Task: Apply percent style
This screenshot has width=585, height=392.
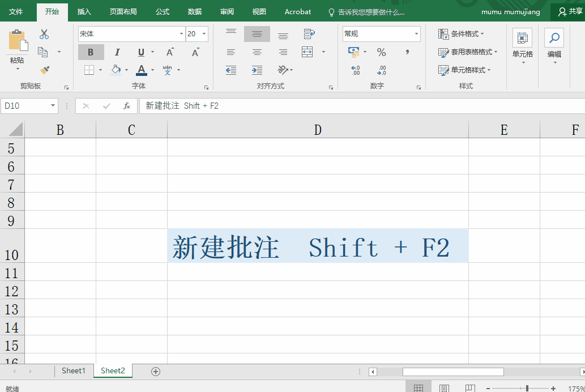Action: [x=381, y=52]
